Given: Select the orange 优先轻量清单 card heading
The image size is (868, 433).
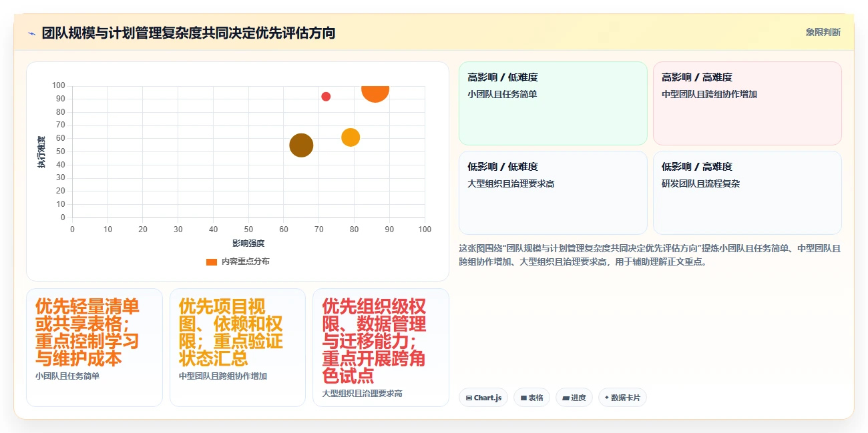Looking at the screenshot, I should [87, 332].
